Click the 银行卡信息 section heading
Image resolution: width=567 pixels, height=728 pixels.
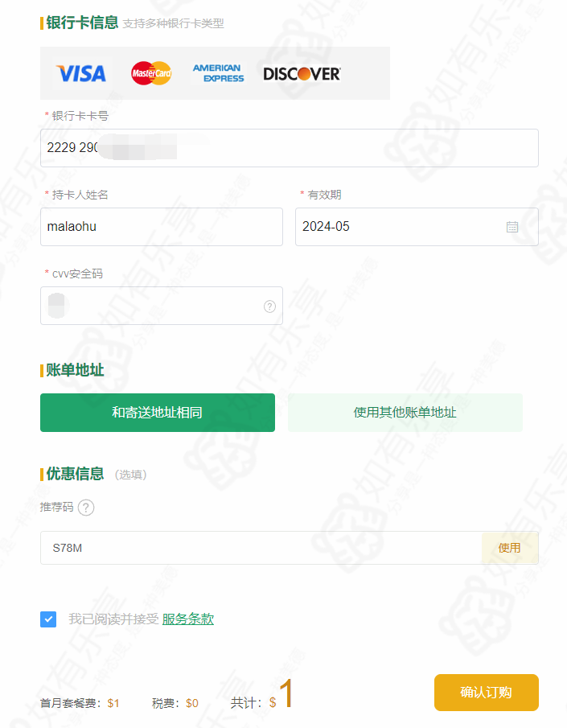click(82, 23)
